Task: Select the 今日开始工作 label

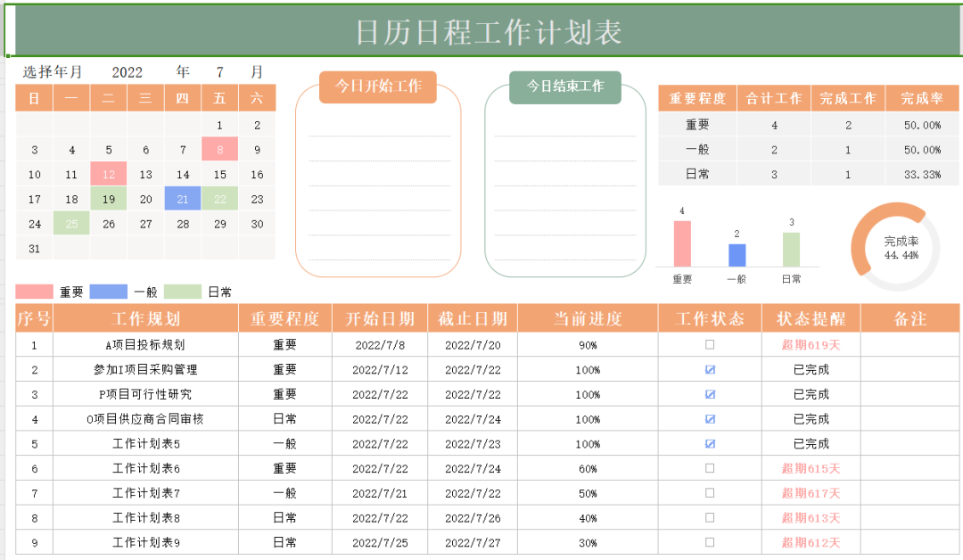Action: pos(378,86)
